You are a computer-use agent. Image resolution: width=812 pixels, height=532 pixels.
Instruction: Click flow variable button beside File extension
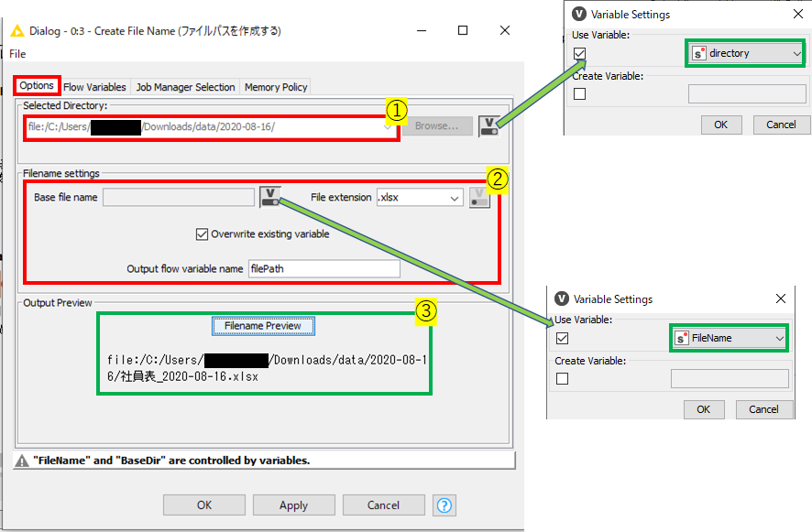click(x=479, y=197)
